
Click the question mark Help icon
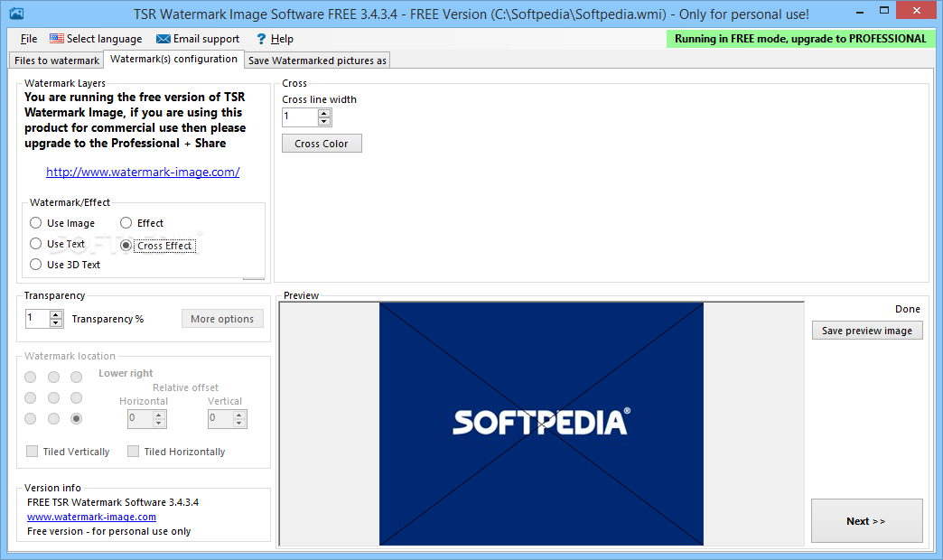(x=261, y=39)
